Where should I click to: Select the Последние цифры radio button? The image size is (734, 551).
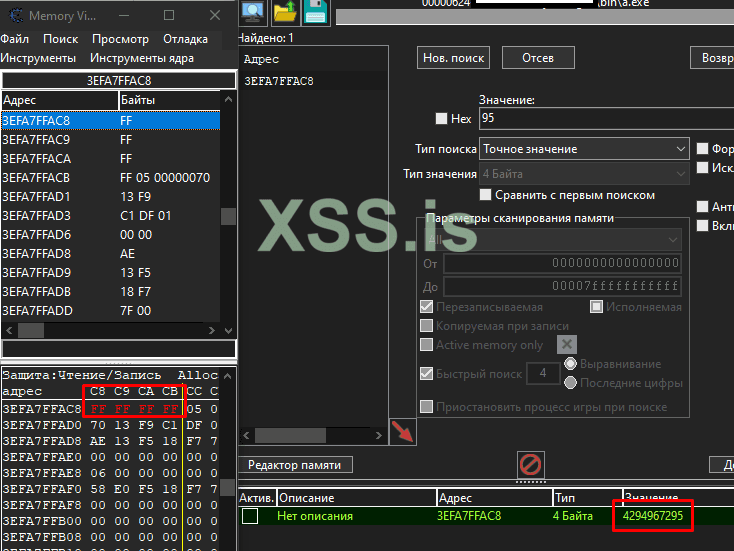pos(570,382)
